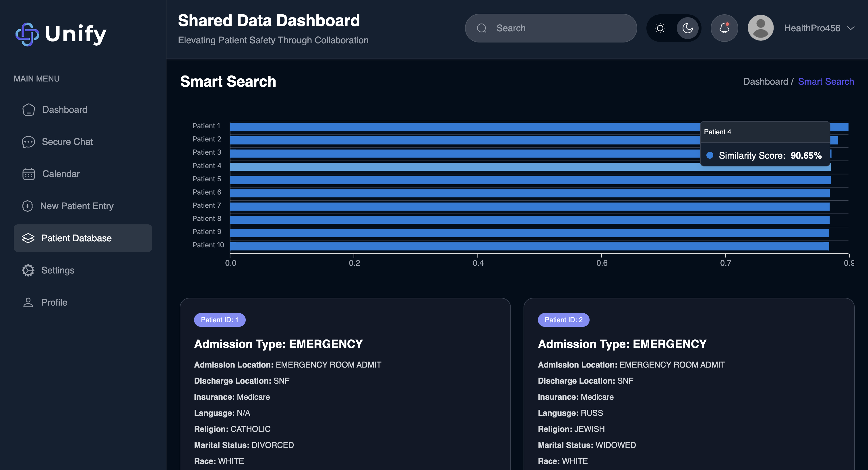Click the Unify logo icon
868x470 pixels.
point(27,34)
